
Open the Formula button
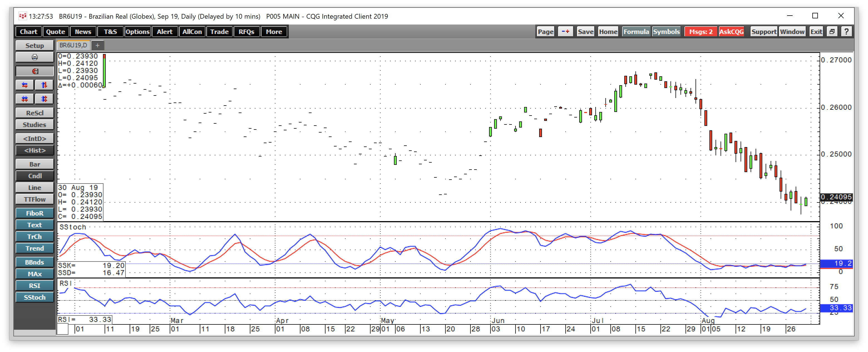(x=636, y=32)
